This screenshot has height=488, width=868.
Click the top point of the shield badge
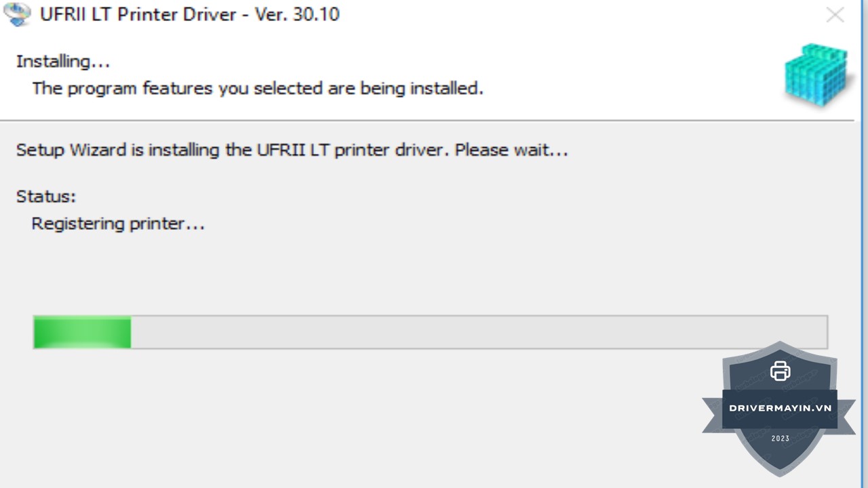780,344
